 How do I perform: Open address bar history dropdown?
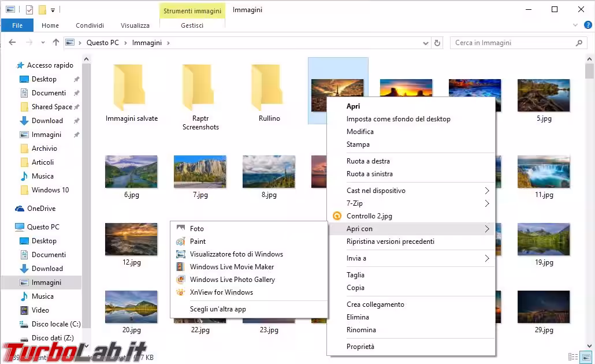pyautogui.click(x=425, y=43)
